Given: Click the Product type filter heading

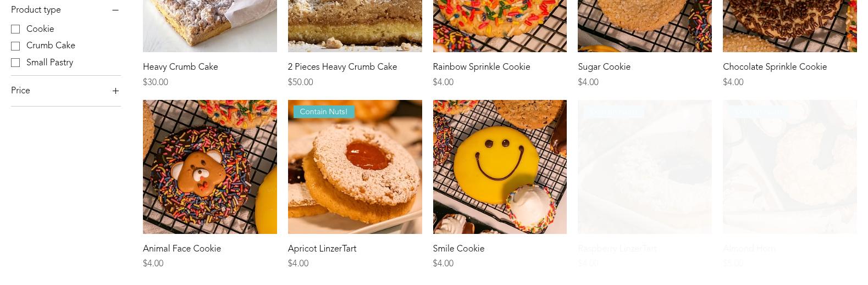Looking at the screenshot, I should pos(36,10).
